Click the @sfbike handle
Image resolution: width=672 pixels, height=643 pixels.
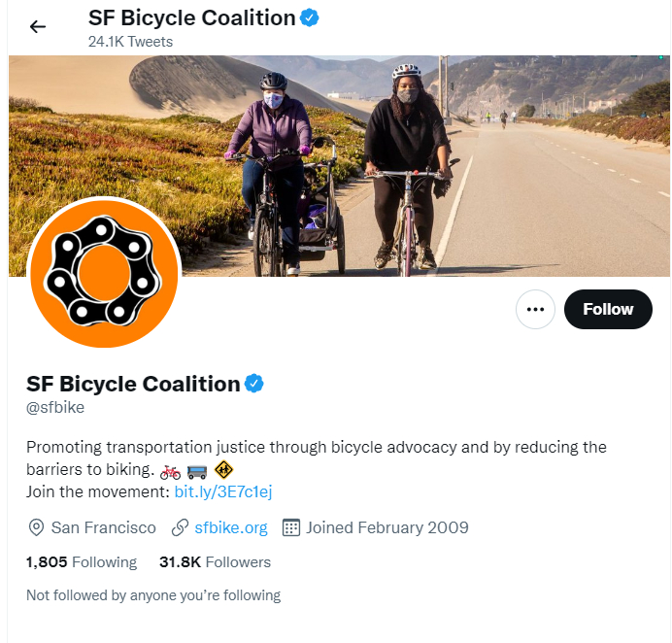coord(55,408)
